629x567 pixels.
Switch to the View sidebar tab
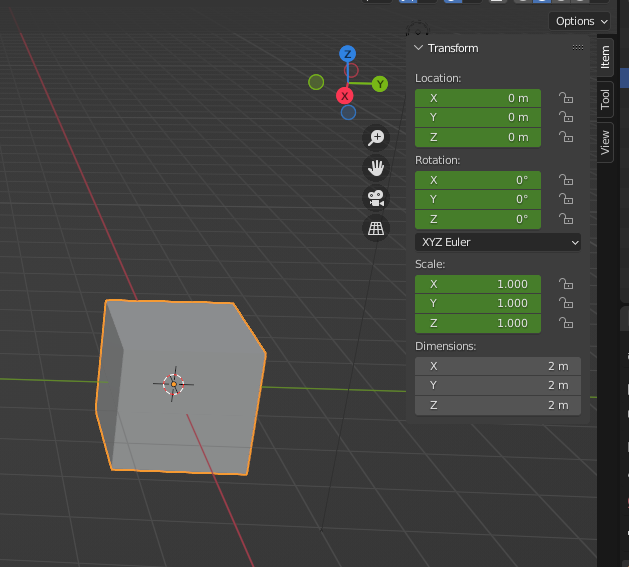point(605,142)
